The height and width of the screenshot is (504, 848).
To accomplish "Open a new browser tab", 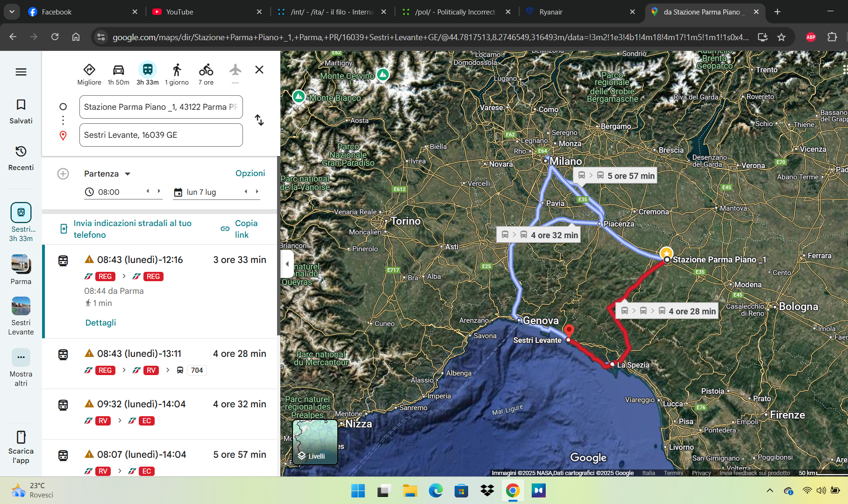I will 777,12.
